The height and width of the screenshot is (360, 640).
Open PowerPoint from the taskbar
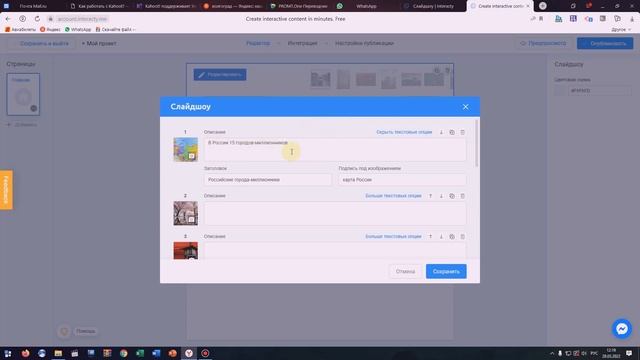173,353
